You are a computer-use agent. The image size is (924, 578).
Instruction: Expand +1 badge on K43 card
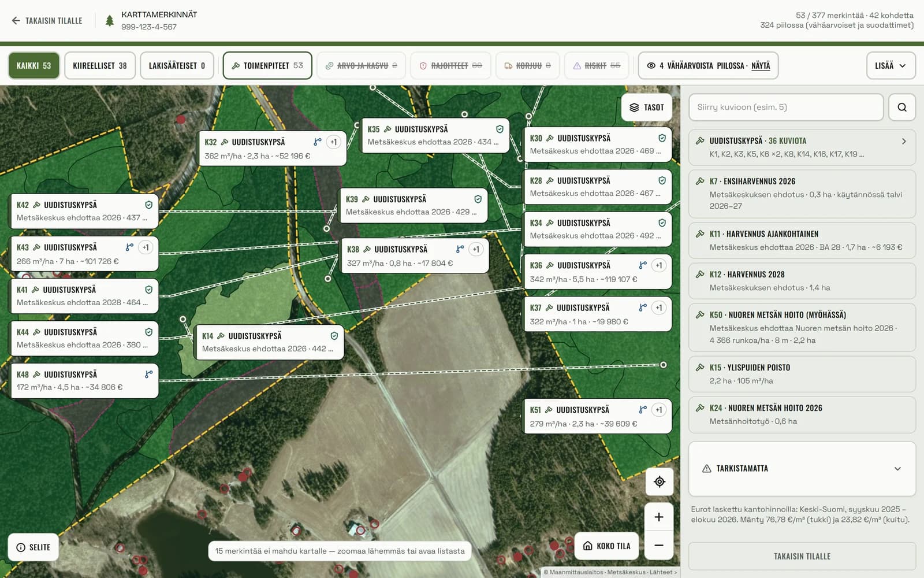pyautogui.click(x=146, y=247)
